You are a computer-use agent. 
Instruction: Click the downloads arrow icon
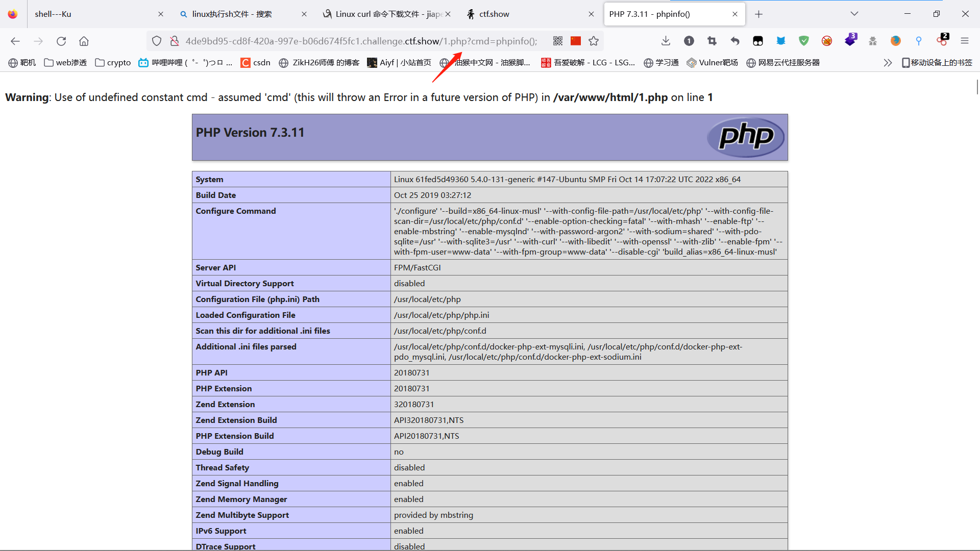666,41
